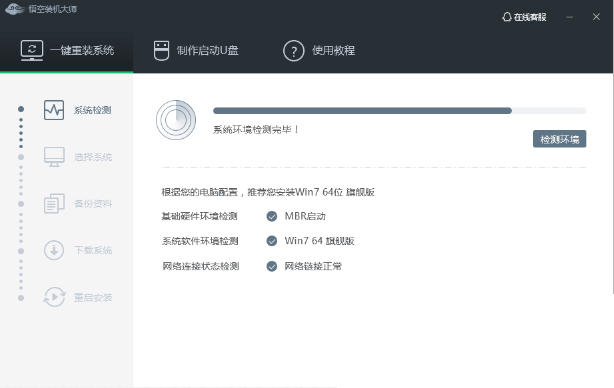Click the 网络链接正常 result text
The height and width of the screenshot is (388, 614).
click(x=313, y=266)
